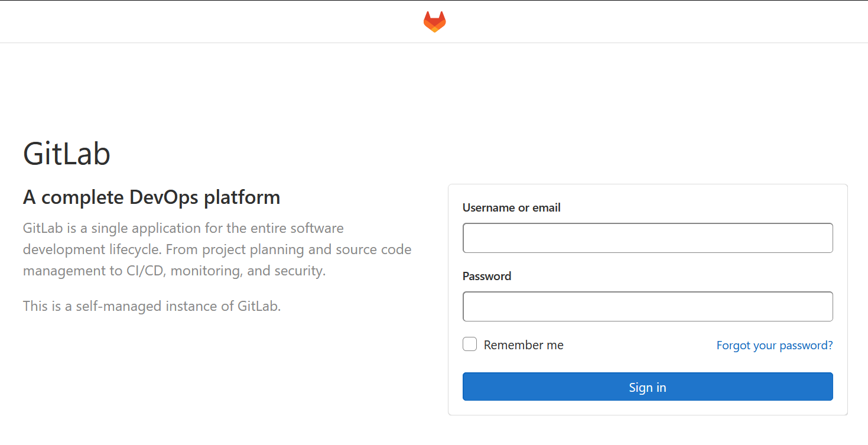This screenshot has height=445, width=868.
Task: Click the line "GitLab is a single application"
Action: (x=183, y=228)
